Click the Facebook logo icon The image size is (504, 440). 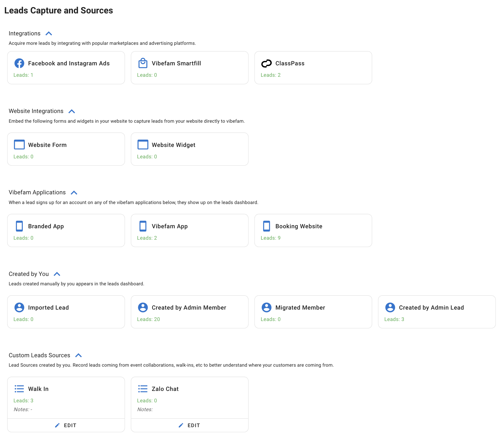tap(19, 63)
